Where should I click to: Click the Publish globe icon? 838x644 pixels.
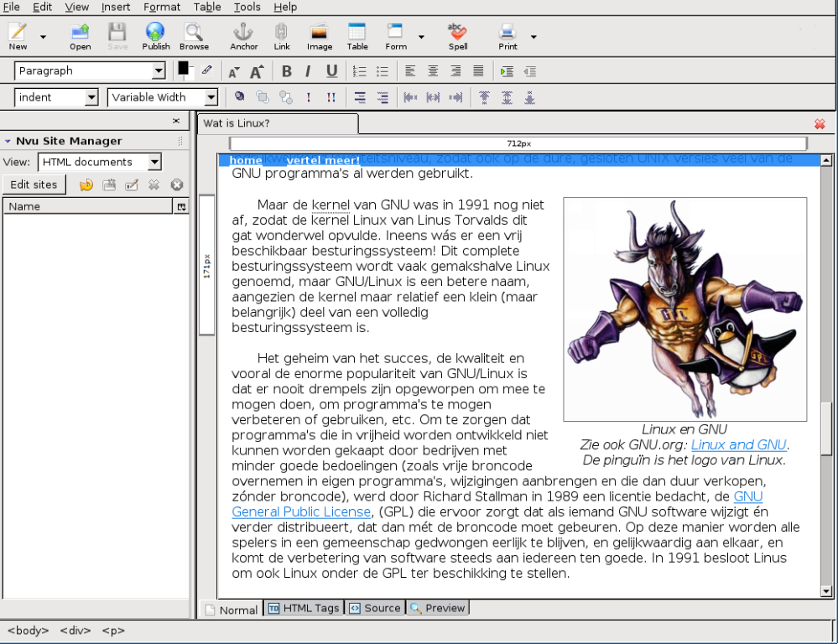click(155, 36)
